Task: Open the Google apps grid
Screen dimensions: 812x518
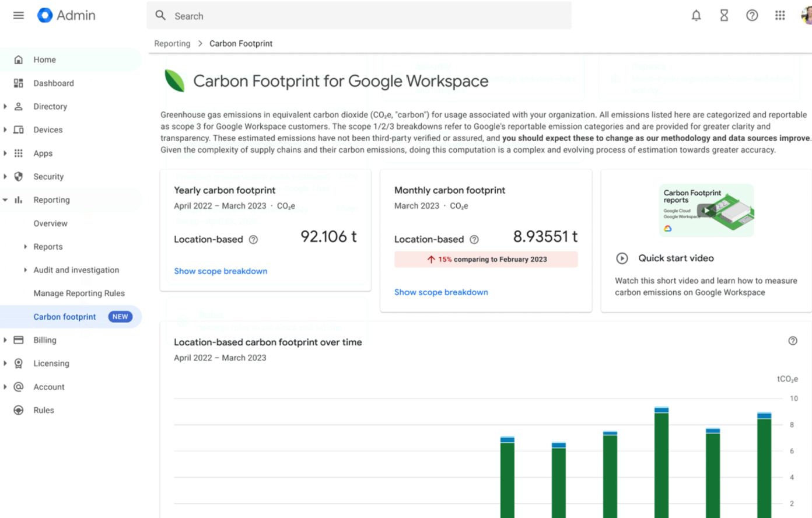Action: coord(780,16)
